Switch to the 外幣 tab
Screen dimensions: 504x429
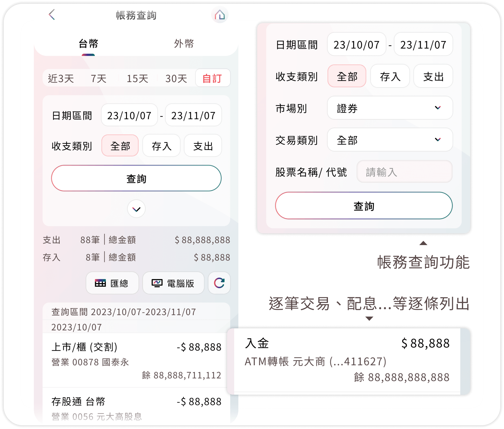click(x=184, y=44)
